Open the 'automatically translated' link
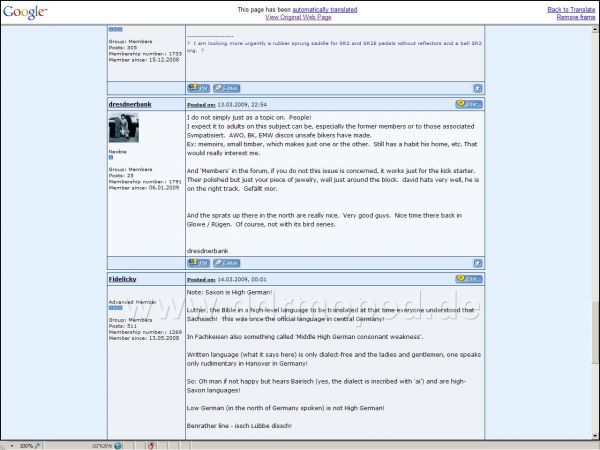Viewport: 600px width, 450px height. (324, 9)
